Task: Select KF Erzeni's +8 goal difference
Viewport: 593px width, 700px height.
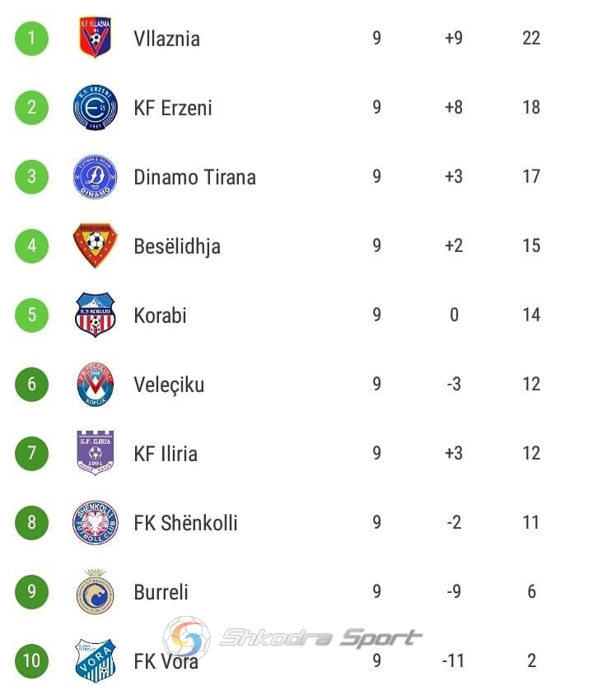Action: [x=454, y=107]
